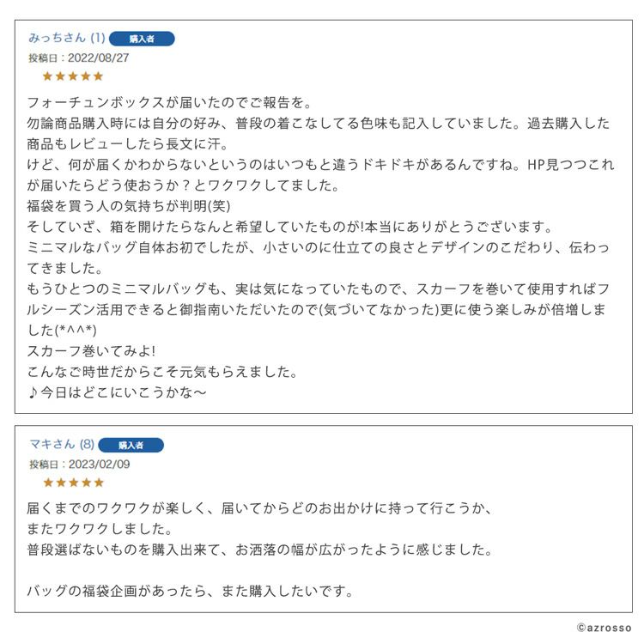
Task: Select the 2022/08/27 posting date
Action: coord(98,58)
